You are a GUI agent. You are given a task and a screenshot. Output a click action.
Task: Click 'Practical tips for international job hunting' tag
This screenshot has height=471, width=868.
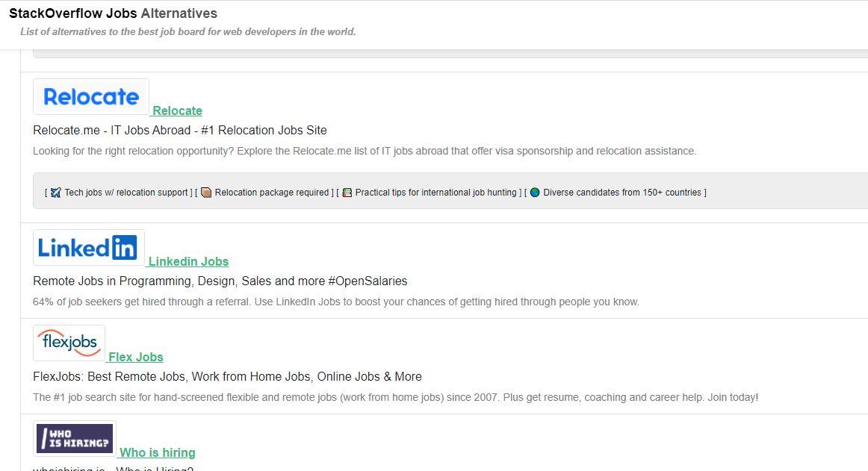pyautogui.click(x=435, y=193)
